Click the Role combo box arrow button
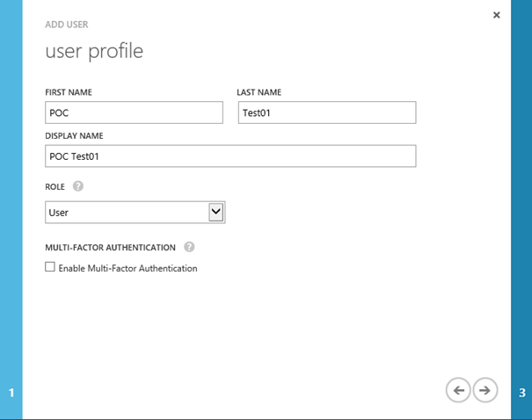Viewport: 532px width, 420px height. click(216, 213)
